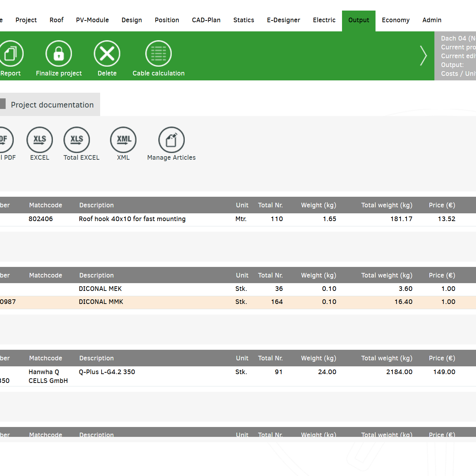This screenshot has height=476, width=476.
Task: Click the Report icon
Action: 11,54
